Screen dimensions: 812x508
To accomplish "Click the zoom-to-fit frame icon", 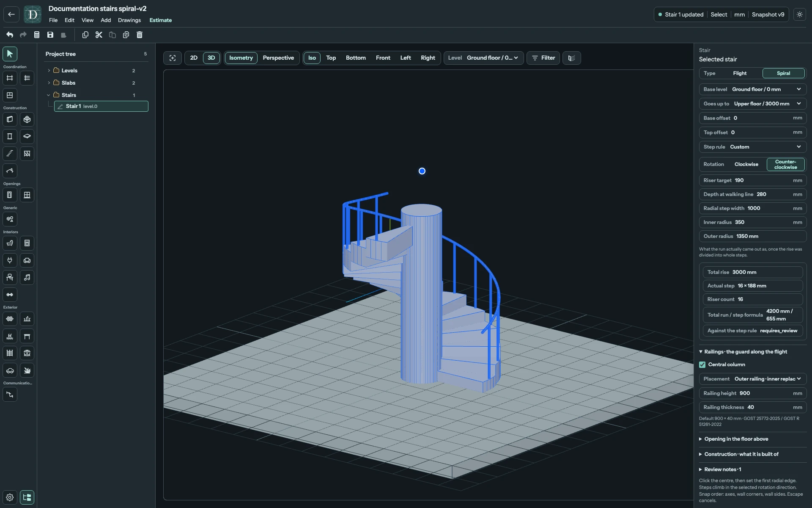I will (173, 58).
